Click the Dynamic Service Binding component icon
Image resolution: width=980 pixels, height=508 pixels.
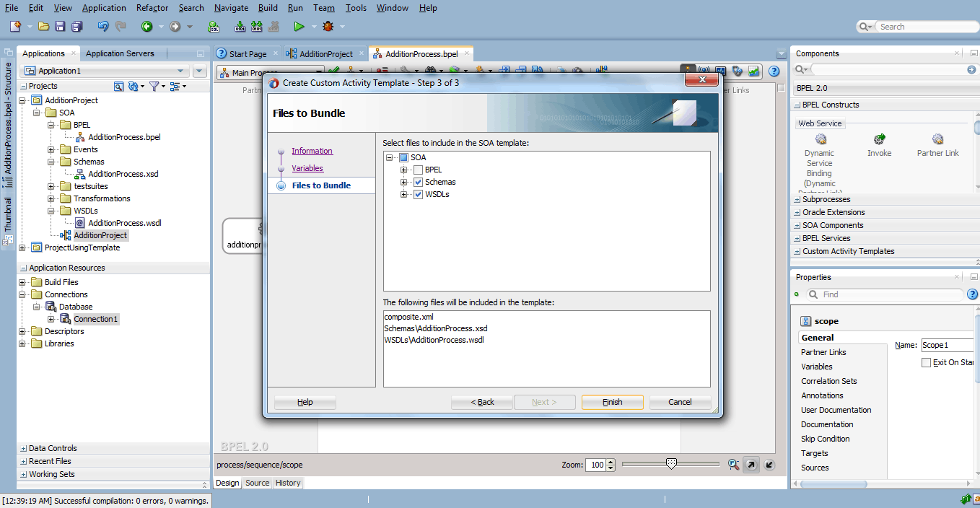(x=820, y=139)
